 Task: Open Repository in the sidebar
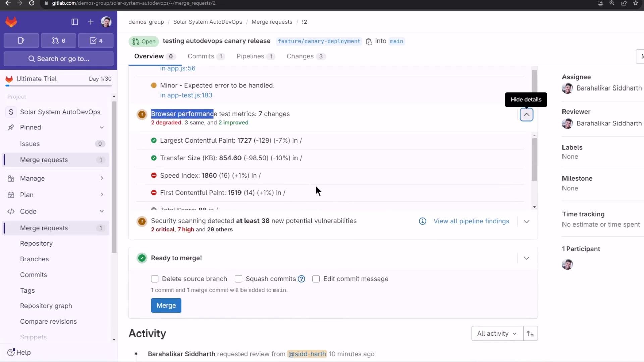point(36,244)
